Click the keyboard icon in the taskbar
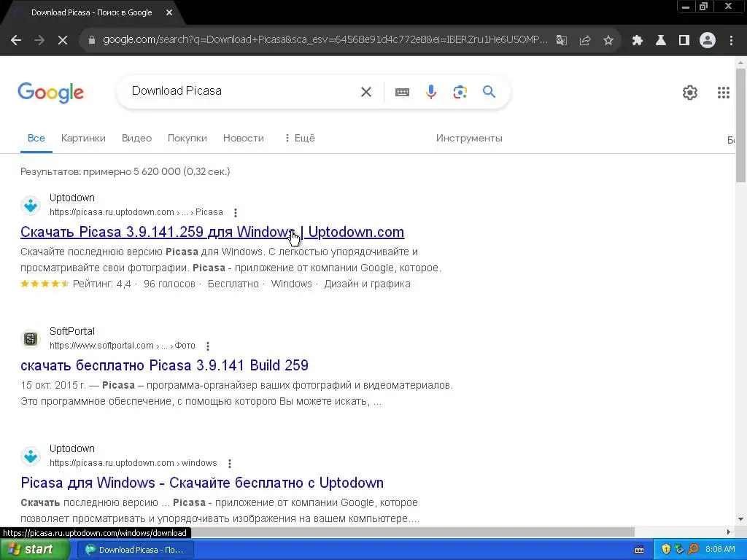The width and height of the screenshot is (747, 560). [639, 550]
